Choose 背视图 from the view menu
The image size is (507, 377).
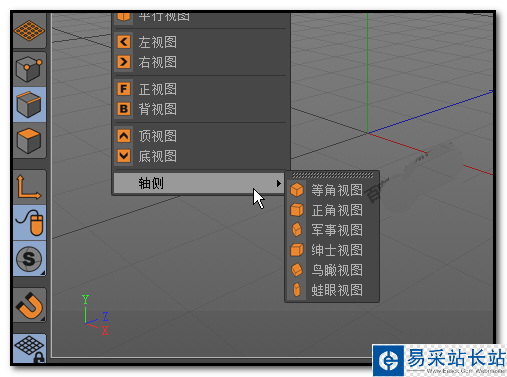(201, 109)
